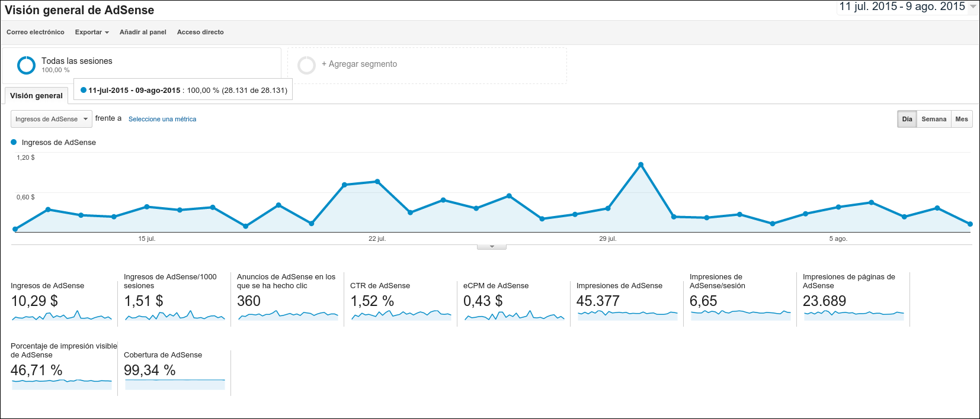Click the first data point on 11 jul.
The width and height of the screenshot is (980, 419).
(x=15, y=229)
